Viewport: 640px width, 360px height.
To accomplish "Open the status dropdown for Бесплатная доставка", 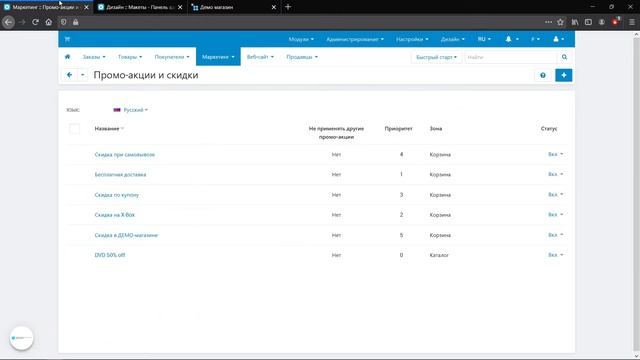I will pyautogui.click(x=556, y=174).
